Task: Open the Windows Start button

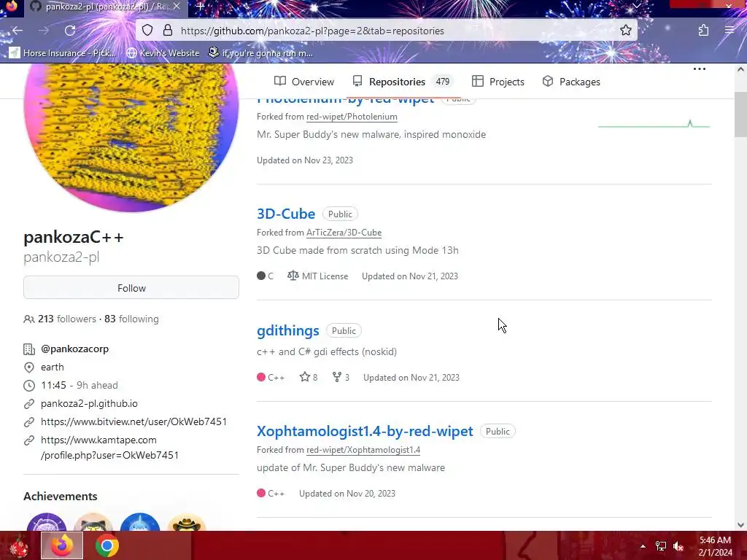Action: pos(19,545)
